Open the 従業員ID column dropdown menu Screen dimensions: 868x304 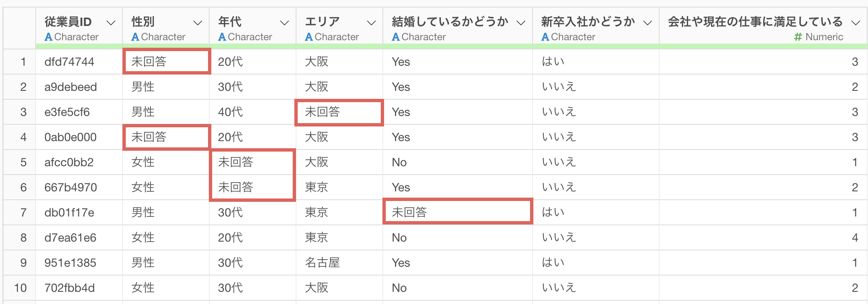(111, 23)
